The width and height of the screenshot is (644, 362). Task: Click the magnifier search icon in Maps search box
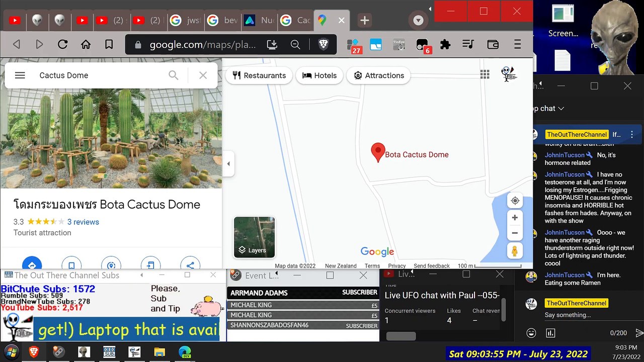click(174, 75)
